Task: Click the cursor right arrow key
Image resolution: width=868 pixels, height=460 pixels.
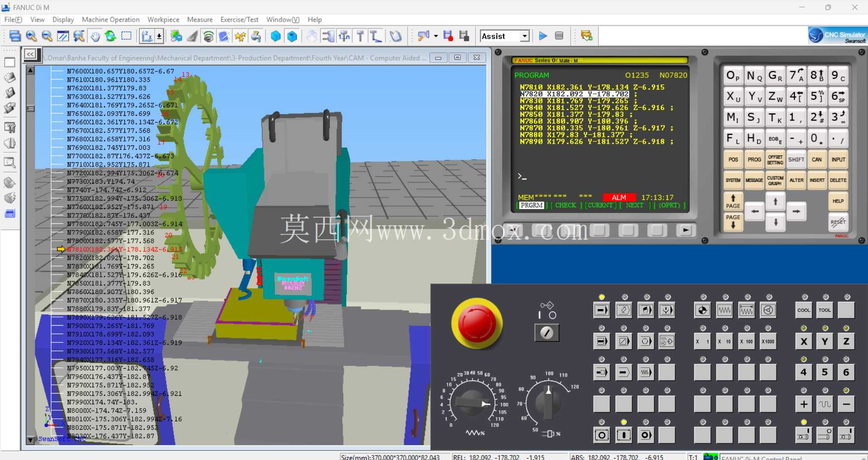Action: point(796,211)
